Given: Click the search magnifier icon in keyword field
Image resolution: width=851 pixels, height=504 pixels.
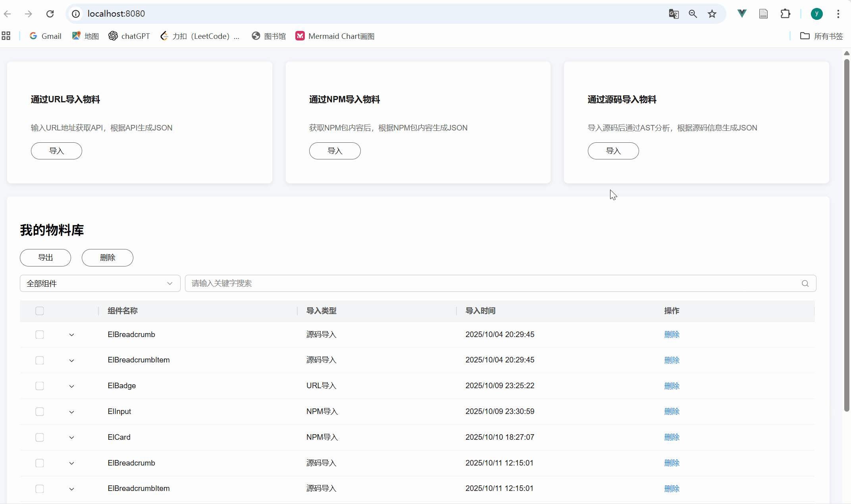Looking at the screenshot, I should (x=805, y=284).
